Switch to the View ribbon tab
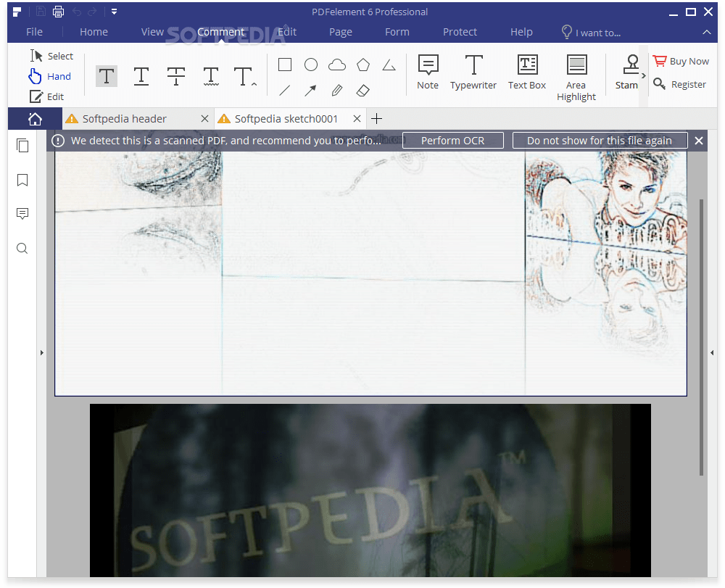Image resolution: width=725 pixels, height=588 pixels. tap(152, 32)
